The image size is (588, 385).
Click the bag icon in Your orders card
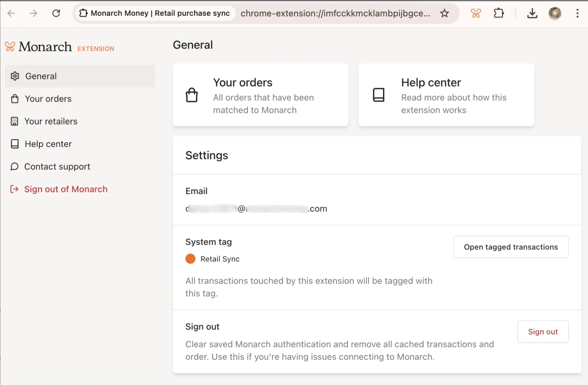click(x=192, y=95)
